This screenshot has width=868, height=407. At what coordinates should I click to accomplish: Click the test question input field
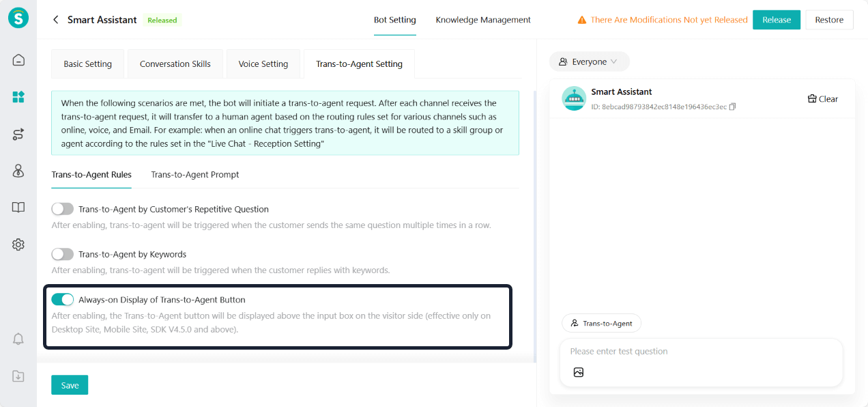point(701,352)
